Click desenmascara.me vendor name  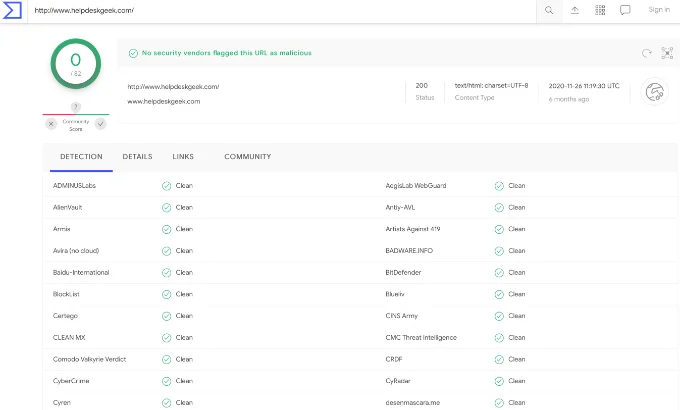point(412,403)
